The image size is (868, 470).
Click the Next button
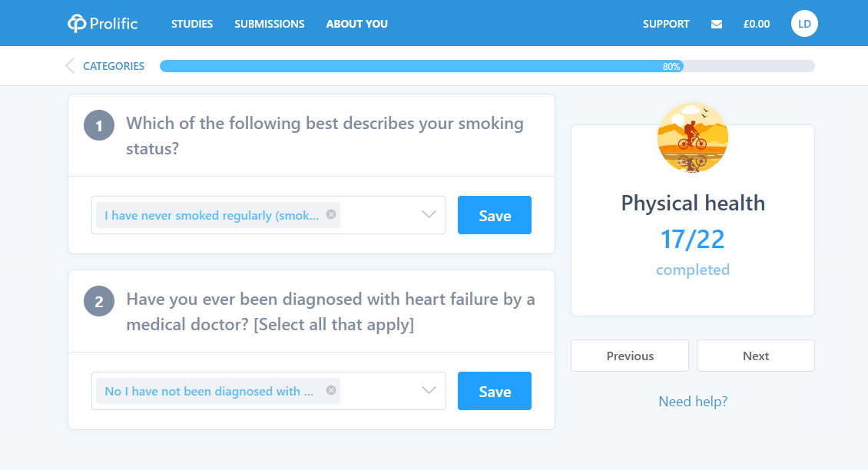coord(756,356)
